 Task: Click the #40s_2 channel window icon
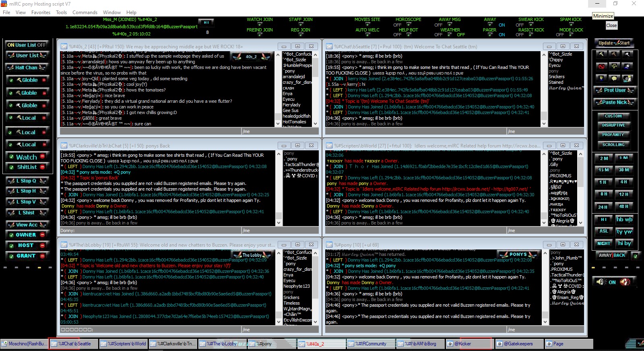(x=64, y=46)
